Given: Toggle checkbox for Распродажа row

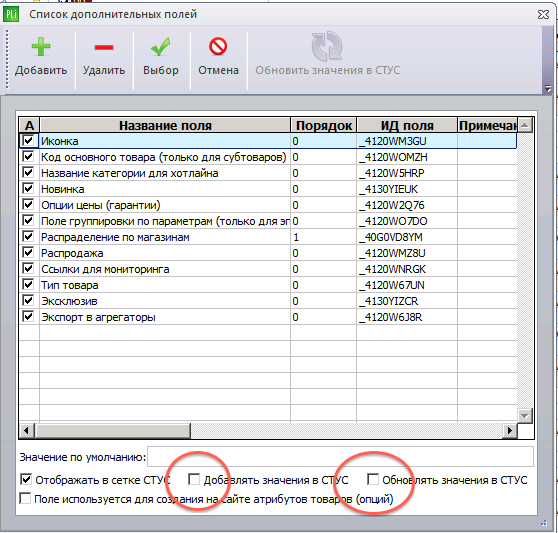Looking at the screenshot, I should [28, 253].
